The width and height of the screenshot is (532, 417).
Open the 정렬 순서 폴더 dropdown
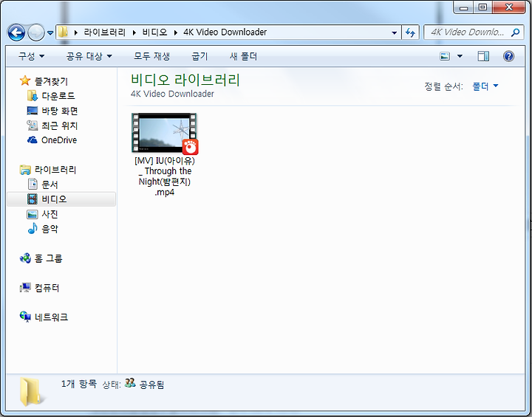click(x=485, y=86)
